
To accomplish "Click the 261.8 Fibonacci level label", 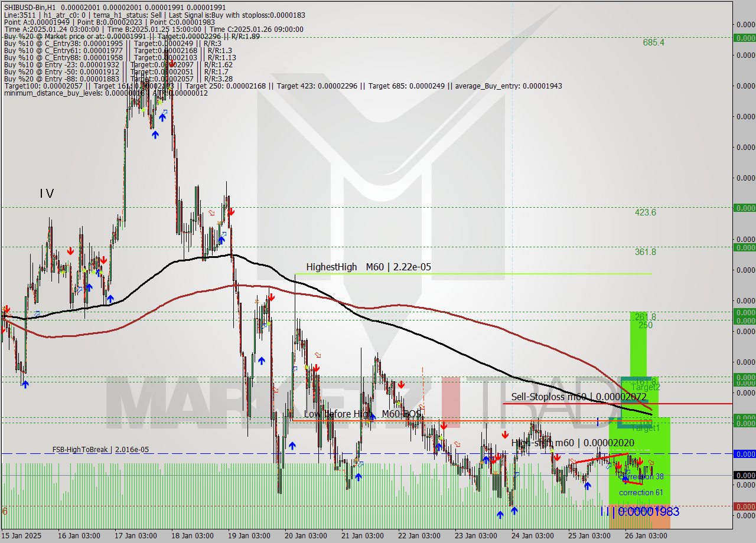I will coord(646,317).
